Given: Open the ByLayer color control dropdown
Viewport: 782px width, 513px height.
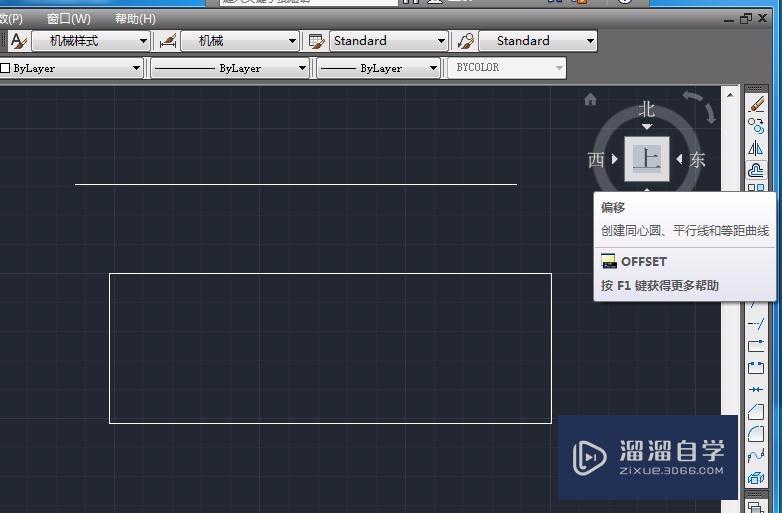Looking at the screenshot, I should 71,68.
